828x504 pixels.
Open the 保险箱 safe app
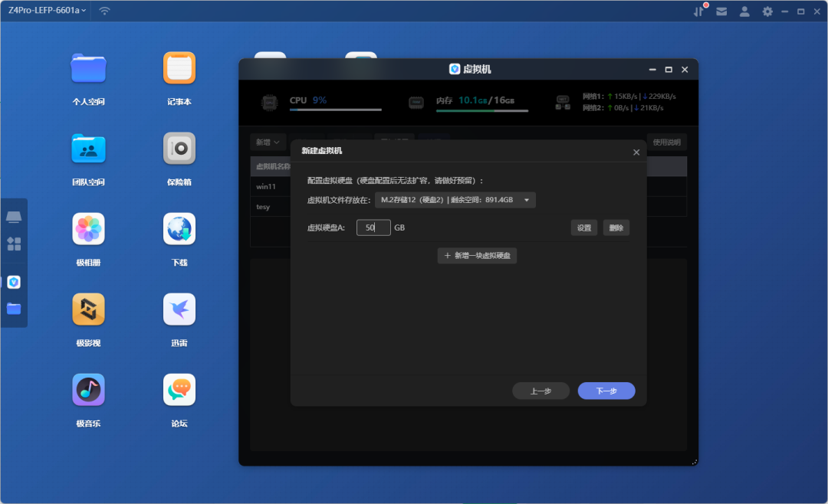179,149
